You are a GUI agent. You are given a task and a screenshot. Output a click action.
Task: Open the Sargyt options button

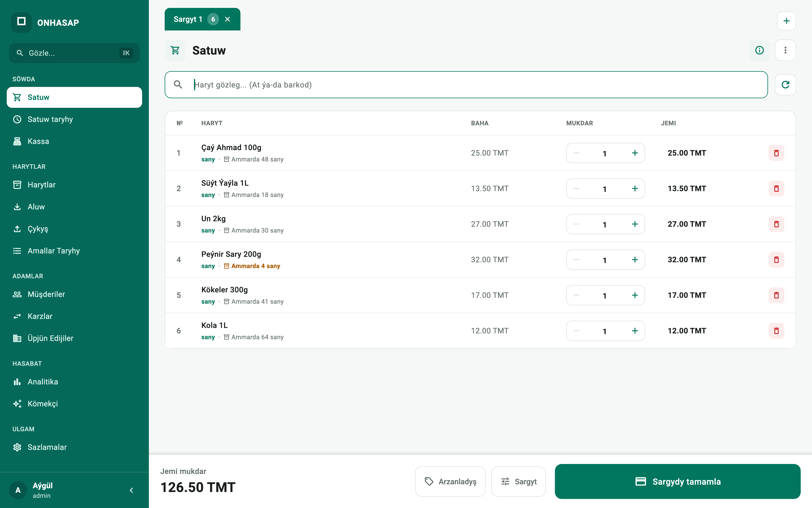[518, 481]
